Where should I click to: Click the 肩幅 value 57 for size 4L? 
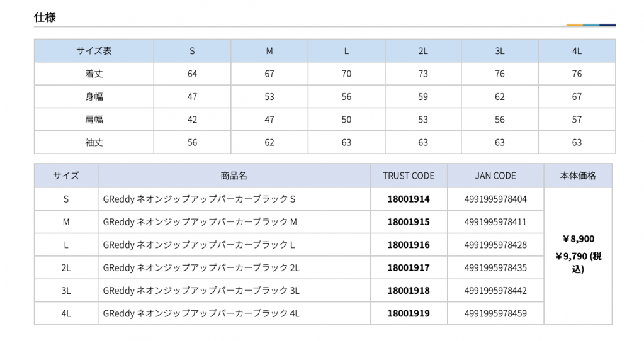click(577, 120)
